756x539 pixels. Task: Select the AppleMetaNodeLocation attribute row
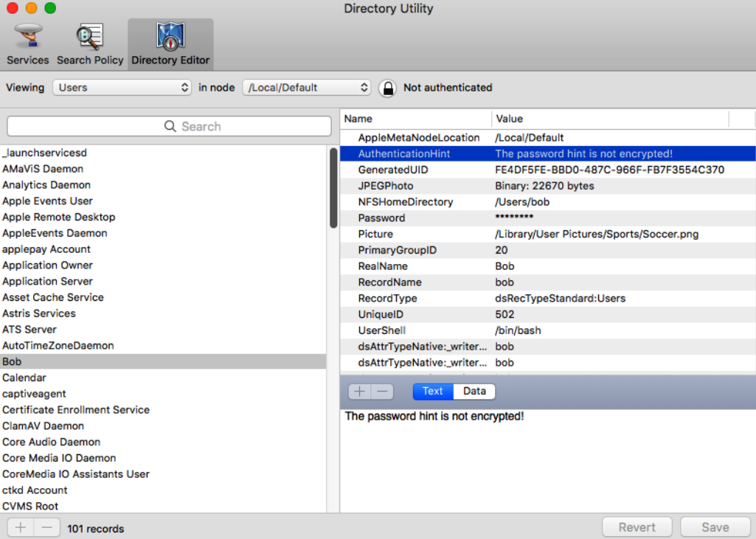[548, 138]
